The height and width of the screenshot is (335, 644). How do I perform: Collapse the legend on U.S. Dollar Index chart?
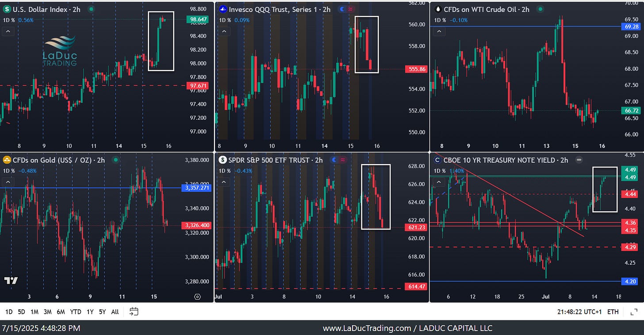tap(8, 31)
